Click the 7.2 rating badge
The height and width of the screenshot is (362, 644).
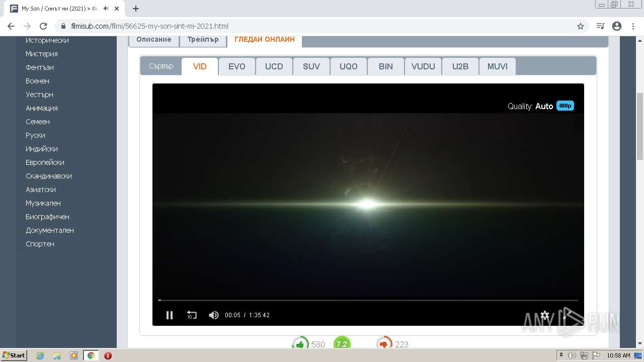342,344
